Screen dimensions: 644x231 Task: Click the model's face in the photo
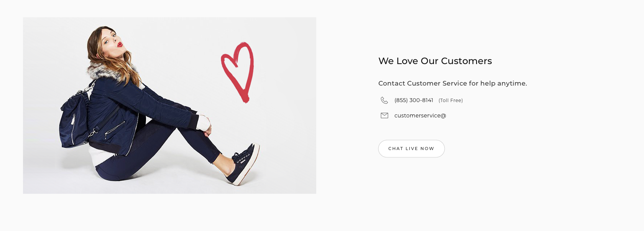(113, 42)
